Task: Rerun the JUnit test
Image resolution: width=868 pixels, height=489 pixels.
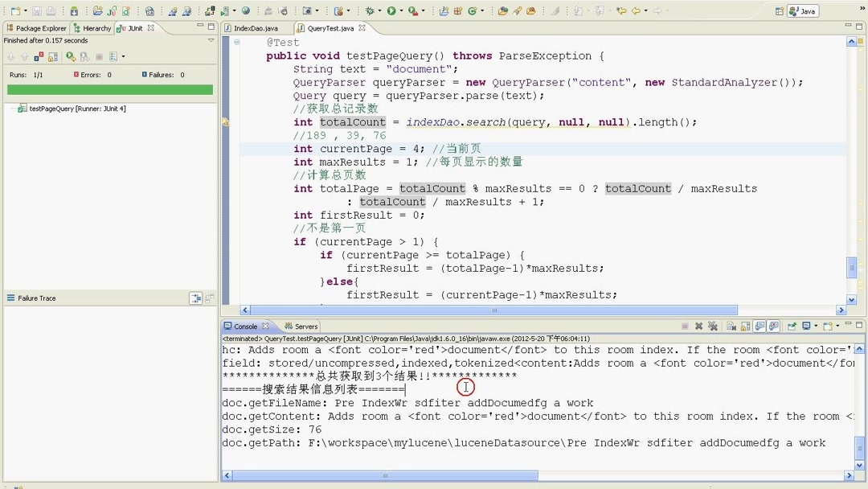Action: (68, 56)
